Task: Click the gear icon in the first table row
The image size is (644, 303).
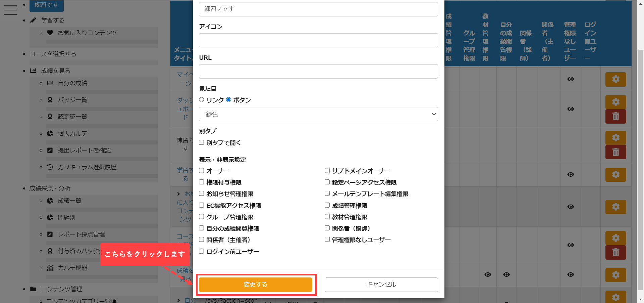Action: coord(615,79)
